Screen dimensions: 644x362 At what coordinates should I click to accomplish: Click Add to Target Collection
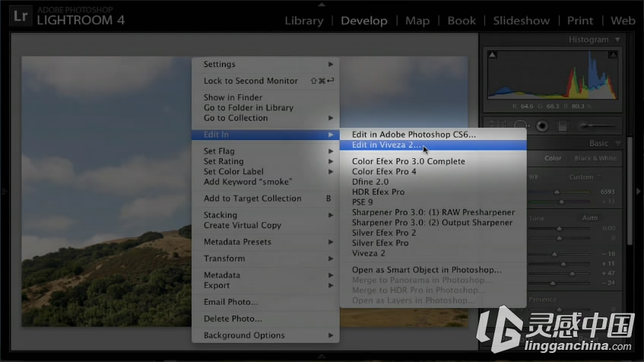[265, 198]
